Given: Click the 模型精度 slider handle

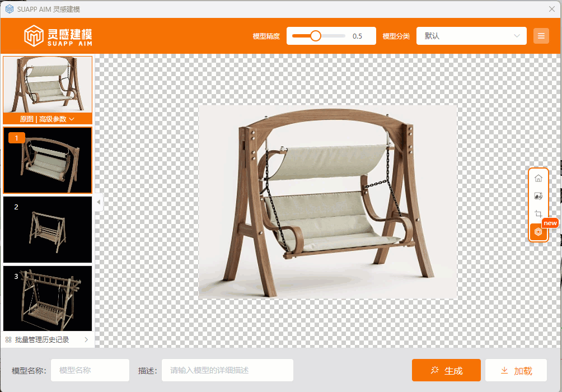Looking at the screenshot, I should point(316,36).
